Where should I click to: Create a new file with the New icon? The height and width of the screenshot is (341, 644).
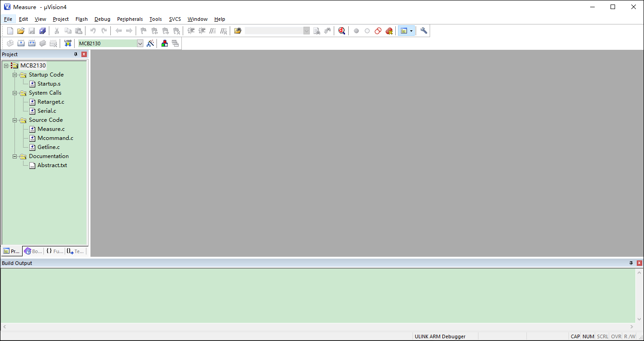coord(10,31)
